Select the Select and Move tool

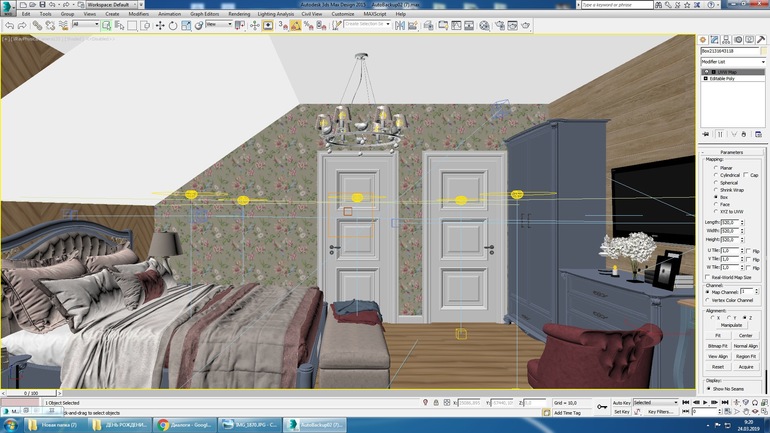[160, 25]
